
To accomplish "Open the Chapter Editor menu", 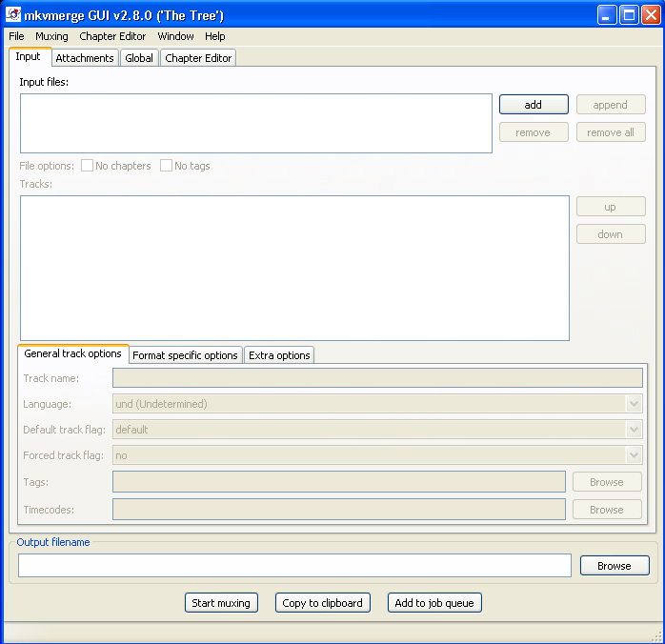I will click(112, 36).
